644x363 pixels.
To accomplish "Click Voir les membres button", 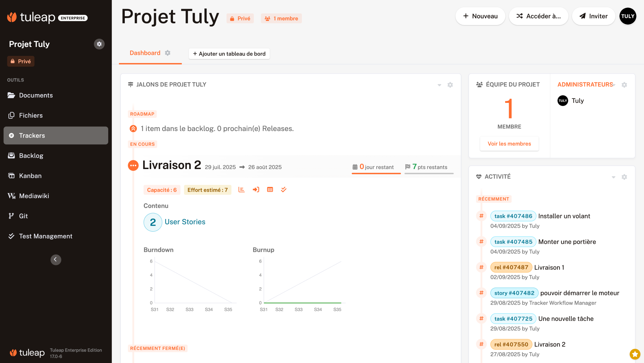I will pos(509,144).
